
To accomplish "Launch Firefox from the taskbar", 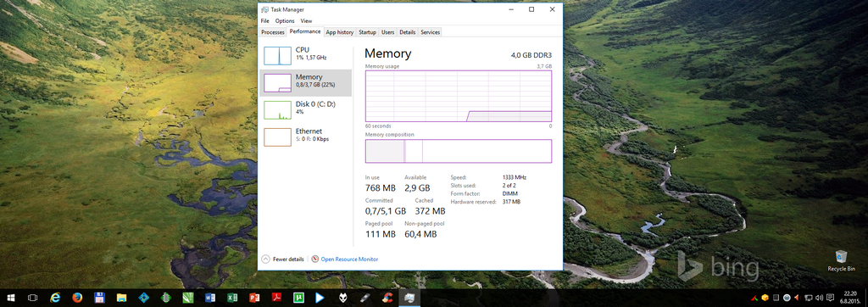I will [x=77, y=299].
